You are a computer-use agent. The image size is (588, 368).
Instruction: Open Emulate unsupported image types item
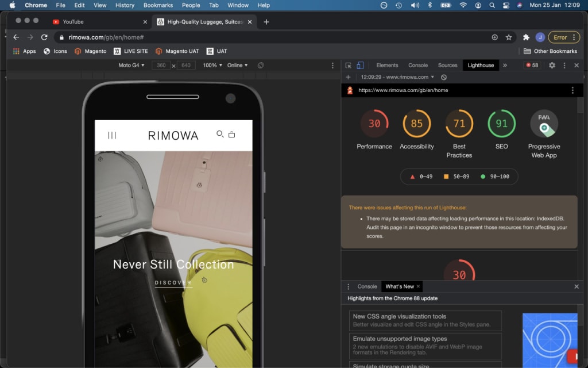425,346
